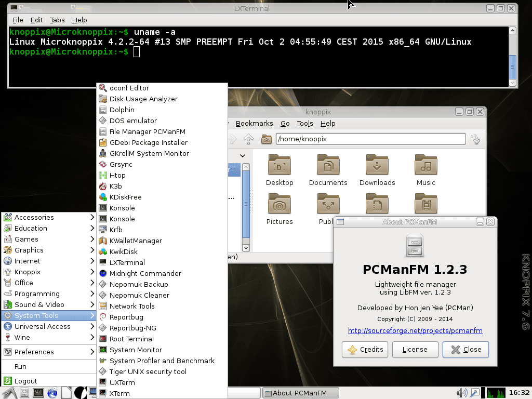Close the About PCManFM dialog via Close button
Screen dimensions: 532x399
(x=465, y=350)
